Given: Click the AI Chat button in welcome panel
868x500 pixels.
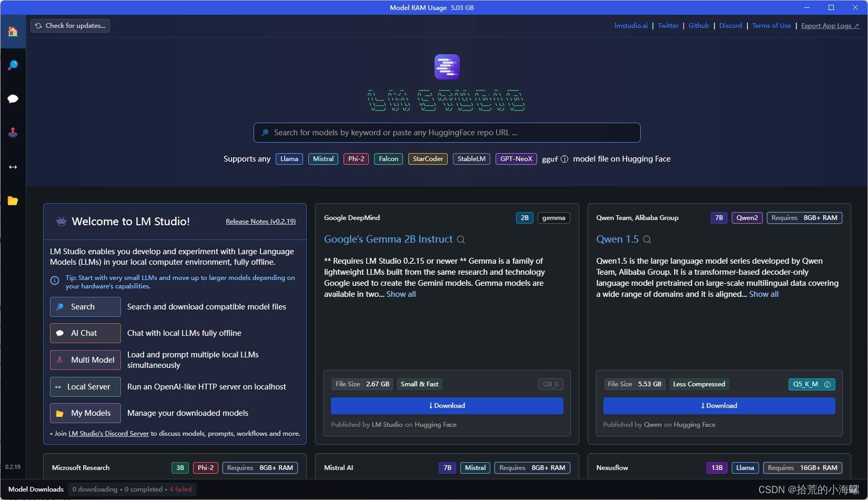Looking at the screenshot, I should (85, 333).
